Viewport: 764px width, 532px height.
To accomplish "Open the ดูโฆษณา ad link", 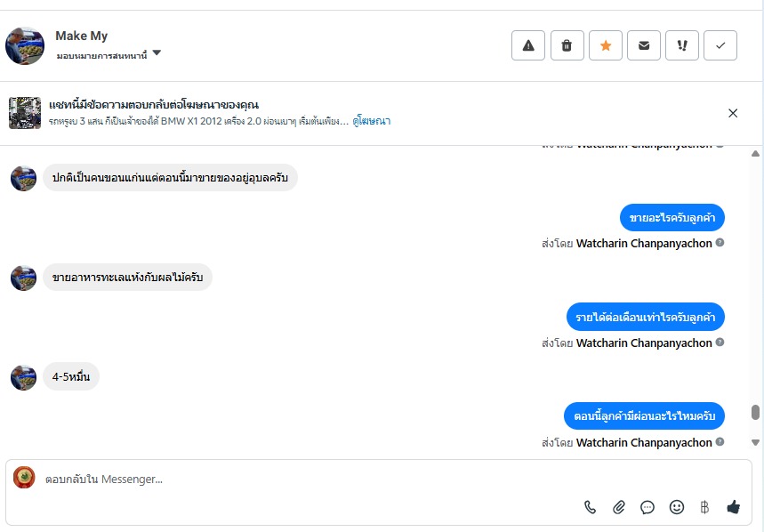I will [x=372, y=120].
